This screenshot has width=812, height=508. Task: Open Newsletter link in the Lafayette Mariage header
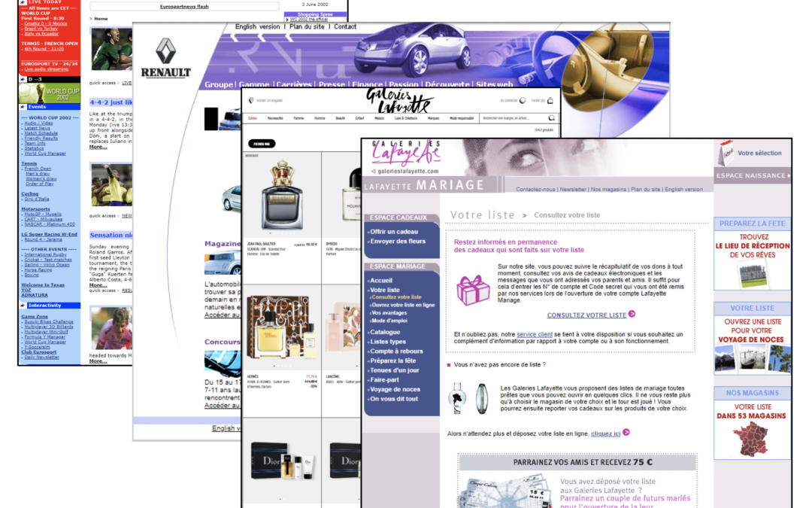point(573,189)
